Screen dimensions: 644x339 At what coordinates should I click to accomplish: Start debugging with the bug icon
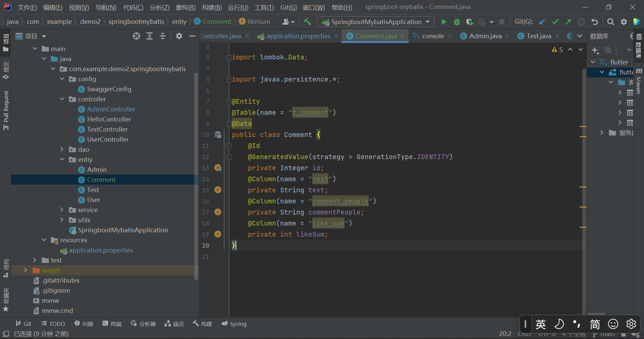click(457, 22)
